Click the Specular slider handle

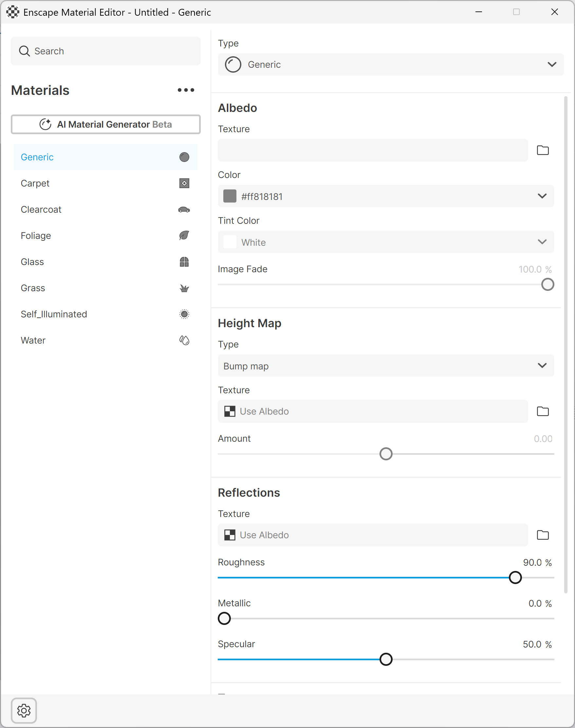click(386, 659)
